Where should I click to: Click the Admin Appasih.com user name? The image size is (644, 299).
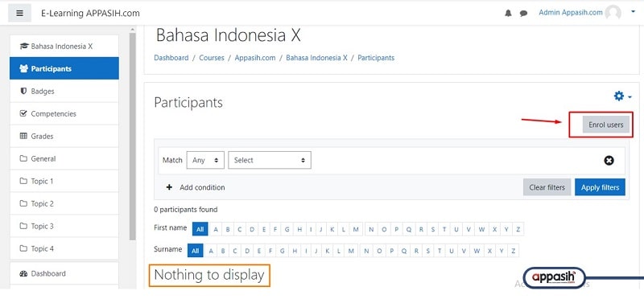pos(571,12)
